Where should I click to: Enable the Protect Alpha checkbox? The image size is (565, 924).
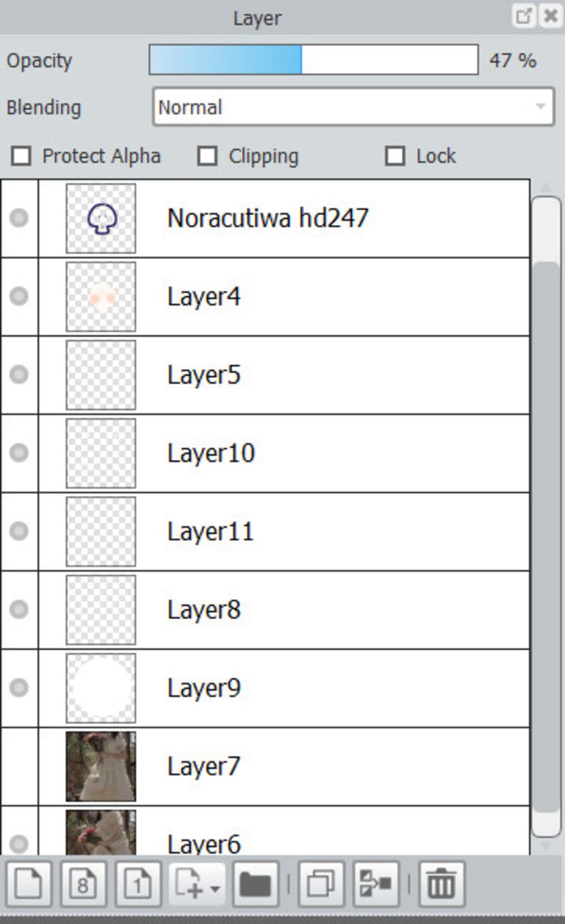pos(22,156)
